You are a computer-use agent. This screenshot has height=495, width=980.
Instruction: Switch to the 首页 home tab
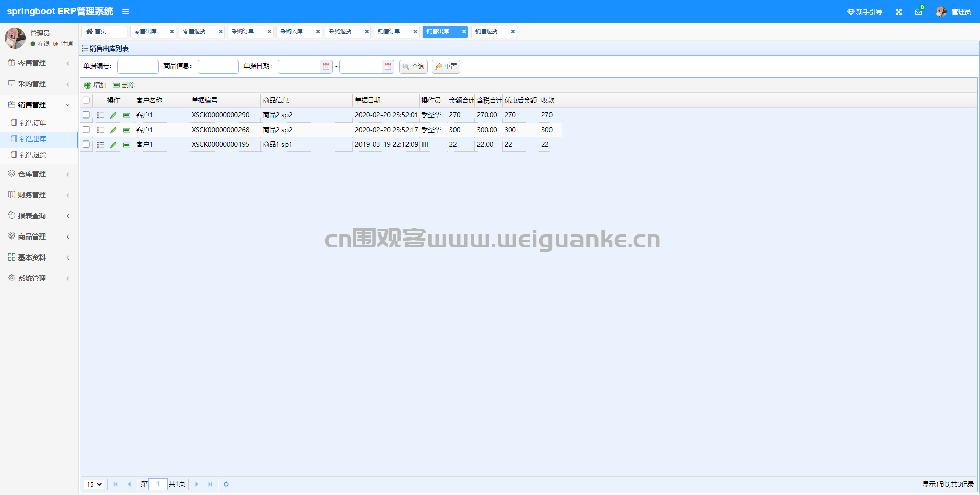(x=104, y=32)
